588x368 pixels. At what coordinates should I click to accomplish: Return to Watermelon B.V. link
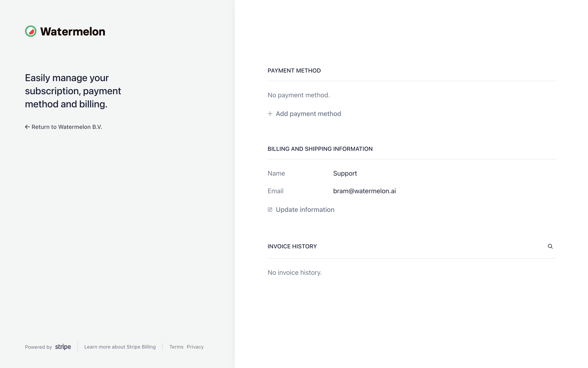pyautogui.click(x=64, y=127)
